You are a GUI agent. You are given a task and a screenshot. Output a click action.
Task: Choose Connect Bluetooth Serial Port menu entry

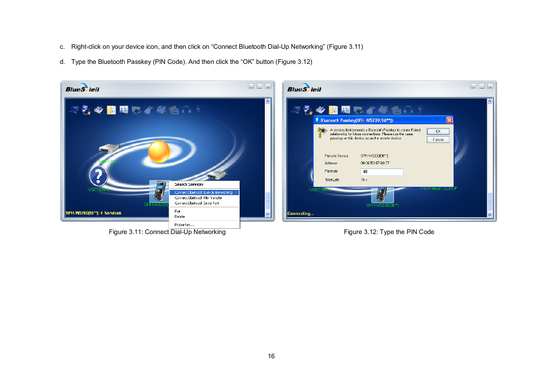coord(204,203)
